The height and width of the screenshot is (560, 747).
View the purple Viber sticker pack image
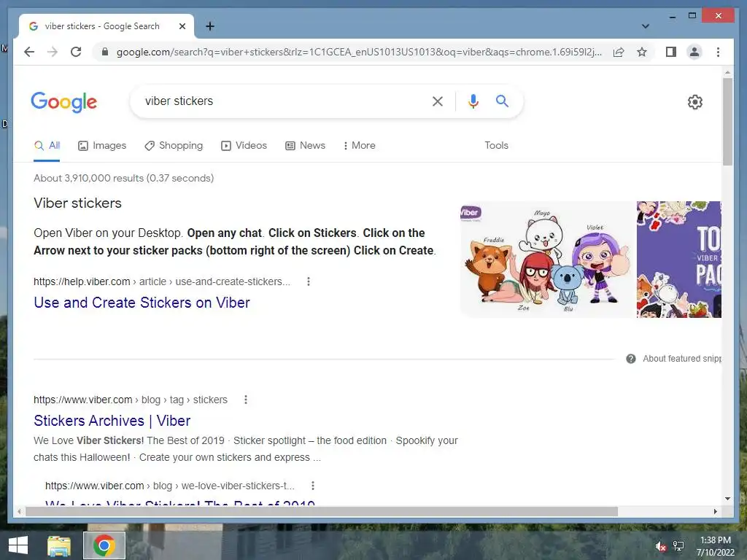(x=678, y=259)
